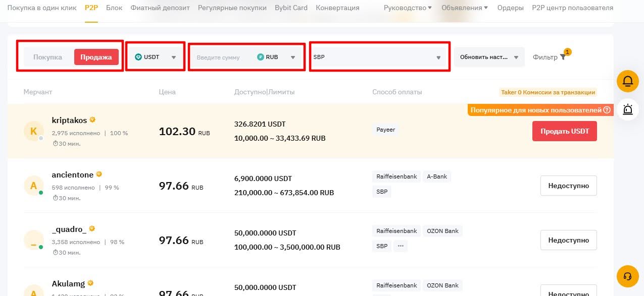Click the verified badge next to kriptakos

(92, 120)
